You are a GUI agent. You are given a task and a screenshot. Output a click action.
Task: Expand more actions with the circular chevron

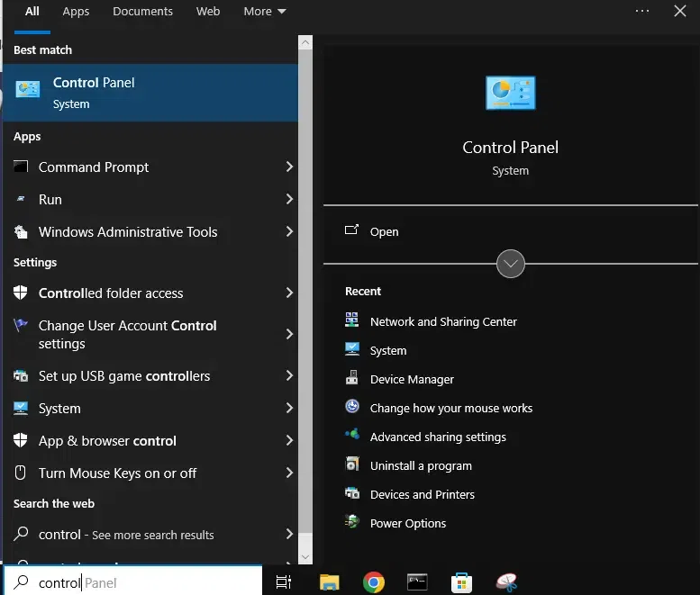pyautogui.click(x=510, y=264)
